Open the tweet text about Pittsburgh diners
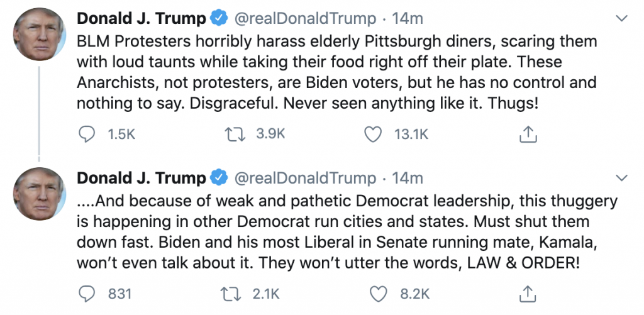The width and height of the screenshot is (644, 315). [336, 73]
